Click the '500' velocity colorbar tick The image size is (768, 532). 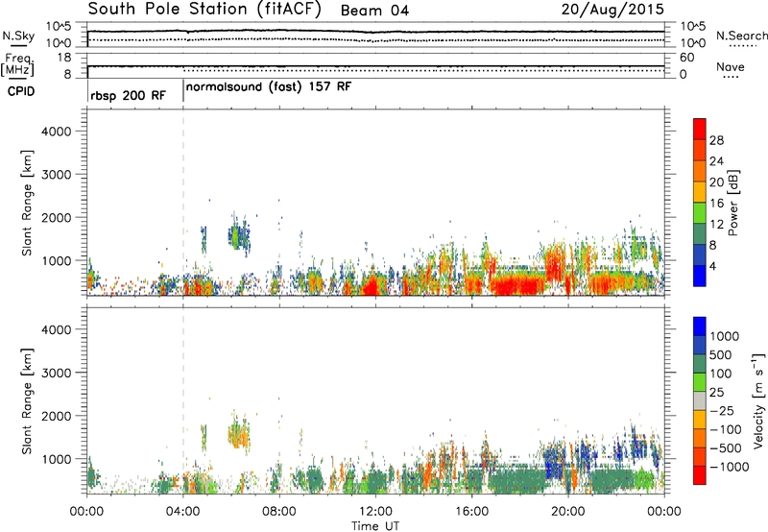(721, 354)
